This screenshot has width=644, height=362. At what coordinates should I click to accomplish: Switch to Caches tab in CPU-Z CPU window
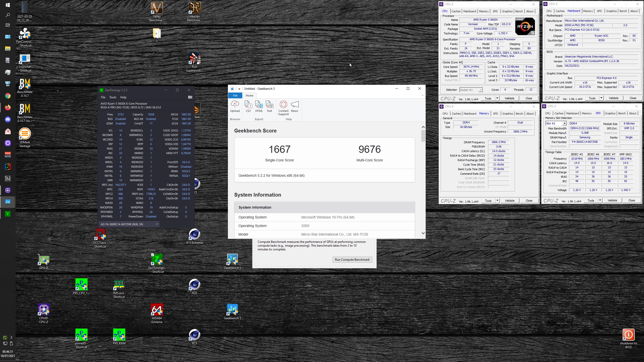(456, 11)
